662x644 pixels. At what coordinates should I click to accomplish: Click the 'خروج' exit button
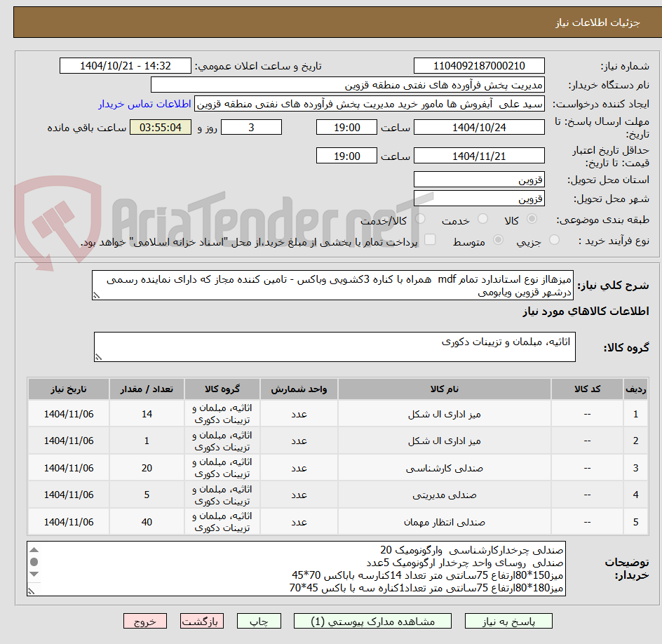point(144,621)
